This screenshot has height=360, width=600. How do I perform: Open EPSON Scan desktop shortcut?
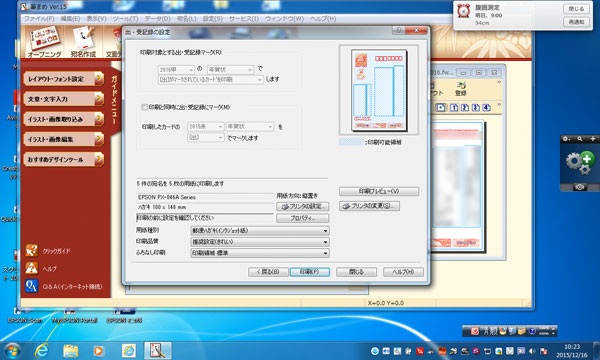pos(24,316)
